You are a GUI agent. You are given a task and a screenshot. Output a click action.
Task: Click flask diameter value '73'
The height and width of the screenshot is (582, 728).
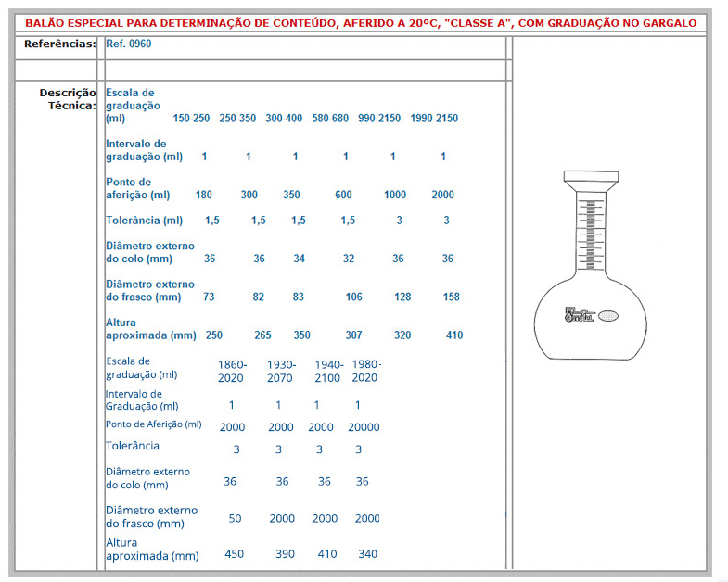(x=209, y=297)
